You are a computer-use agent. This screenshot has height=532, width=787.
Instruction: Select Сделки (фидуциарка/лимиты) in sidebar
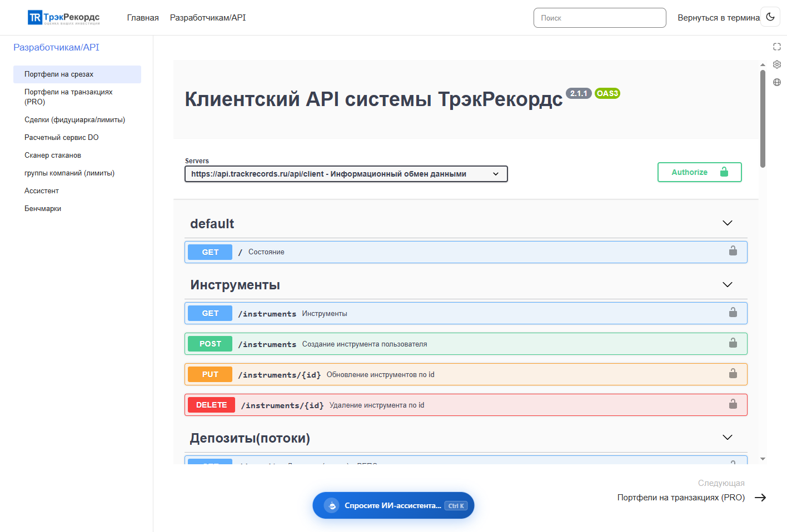click(x=77, y=120)
